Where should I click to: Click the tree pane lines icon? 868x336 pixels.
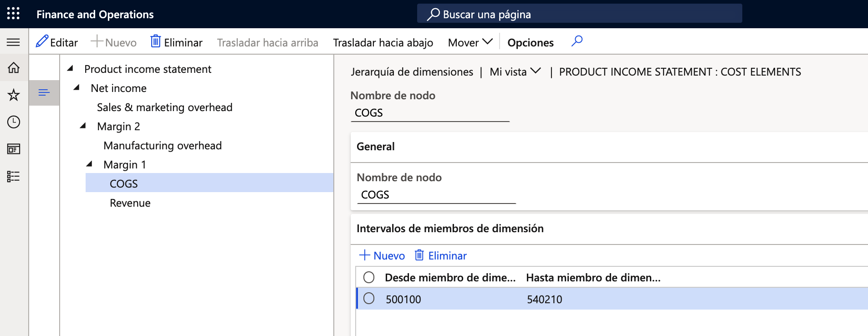tap(44, 93)
